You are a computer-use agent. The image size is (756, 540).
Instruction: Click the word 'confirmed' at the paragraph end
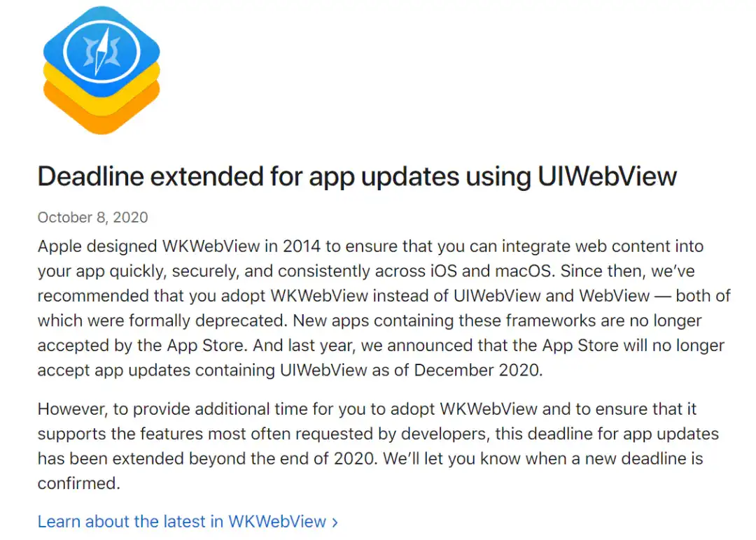point(77,483)
